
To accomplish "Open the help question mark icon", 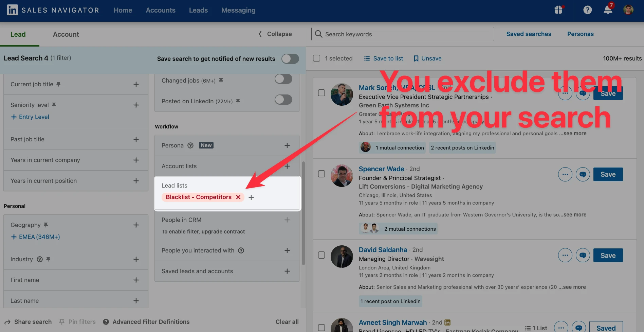I will pos(587,10).
